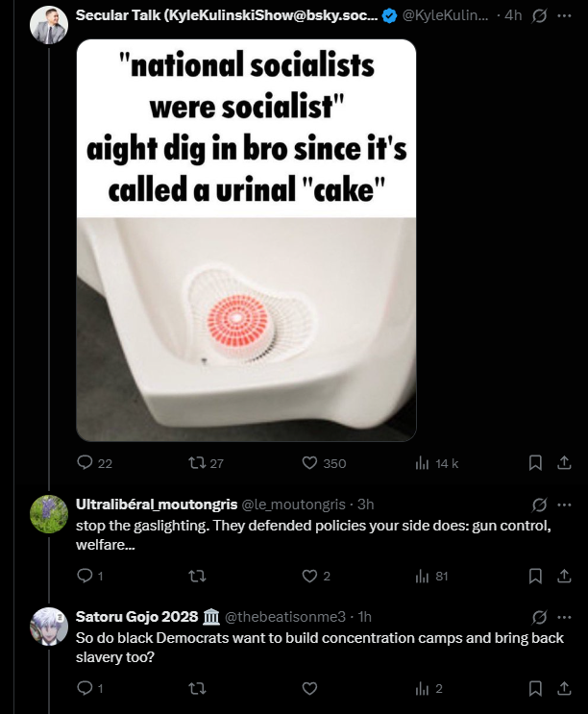Open Grok icon on Secular Talk post

click(x=539, y=16)
